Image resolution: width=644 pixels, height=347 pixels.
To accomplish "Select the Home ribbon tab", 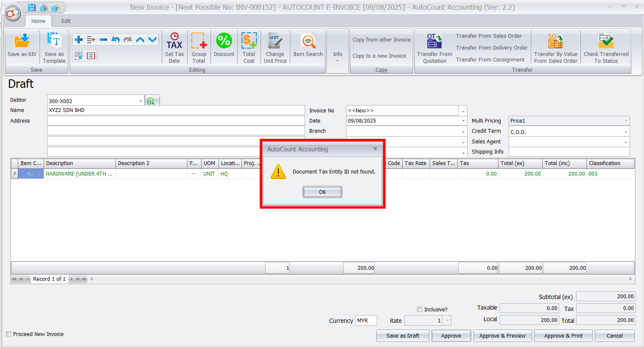I will click(38, 21).
